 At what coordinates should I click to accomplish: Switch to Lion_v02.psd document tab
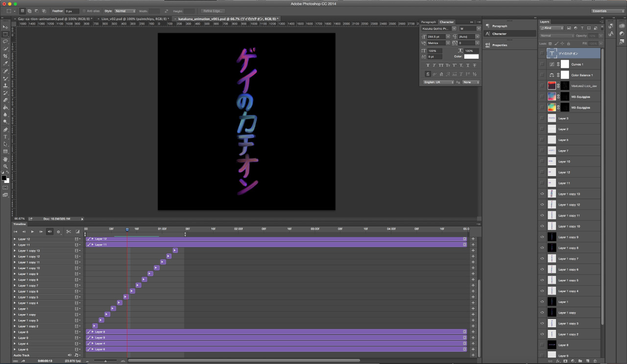[x=134, y=19]
